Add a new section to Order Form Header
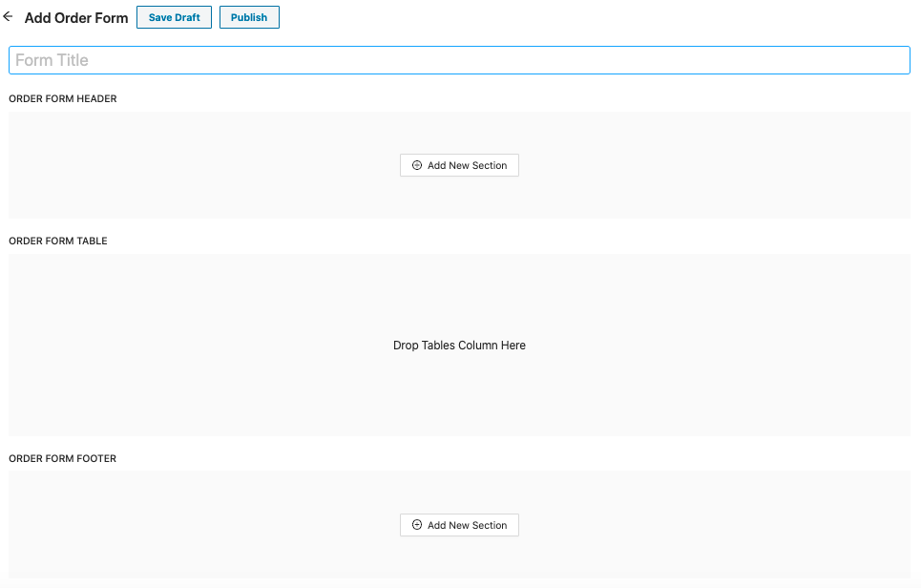Image resolution: width=921 pixels, height=588 pixels. point(459,166)
